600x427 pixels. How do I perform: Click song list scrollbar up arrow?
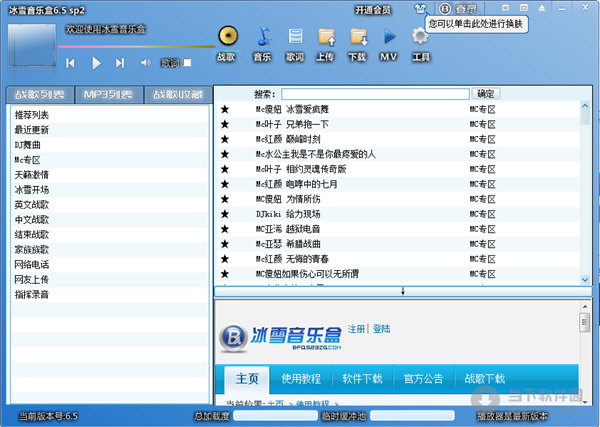[x=585, y=106]
